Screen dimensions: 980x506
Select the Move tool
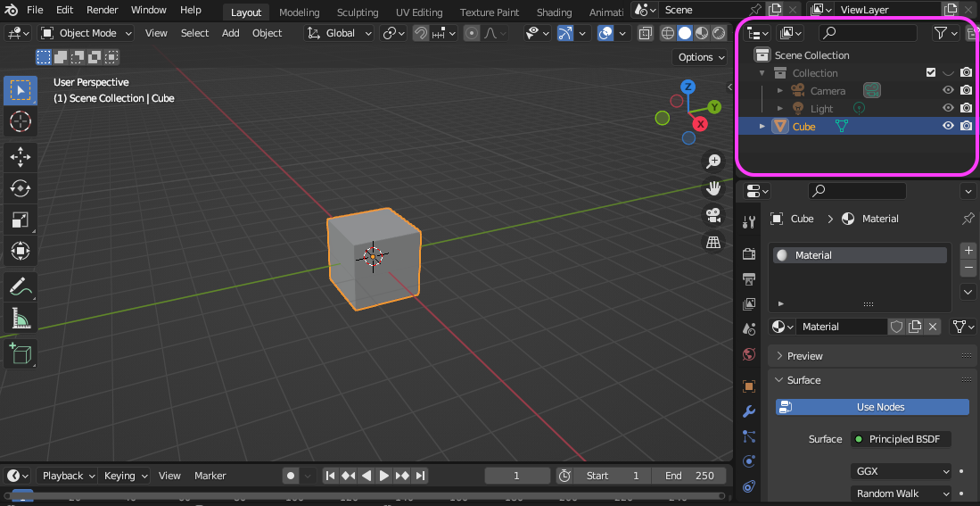[x=21, y=157]
